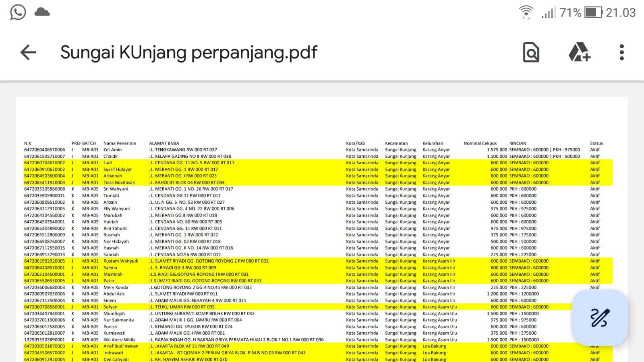Select name Indrawati

[113, 353]
